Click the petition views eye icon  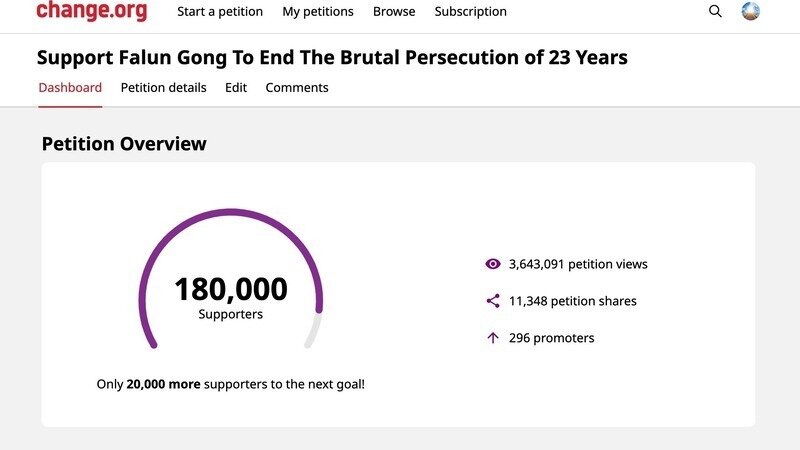492,264
